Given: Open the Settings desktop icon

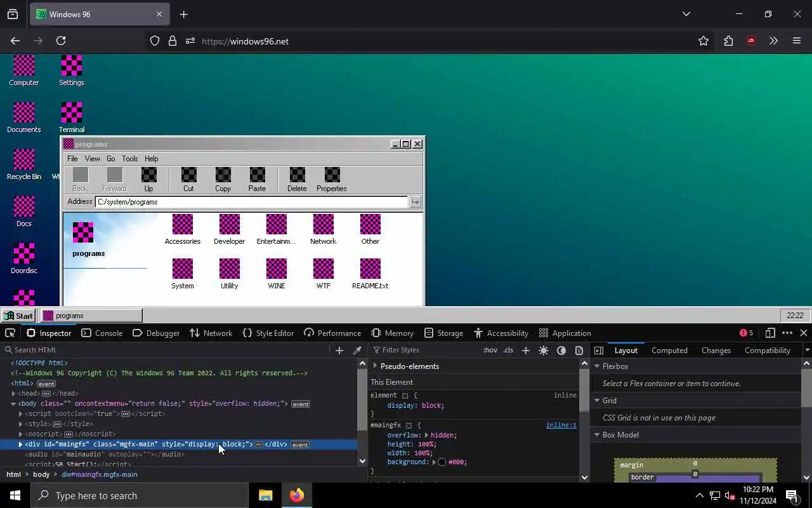Looking at the screenshot, I should coord(71,70).
